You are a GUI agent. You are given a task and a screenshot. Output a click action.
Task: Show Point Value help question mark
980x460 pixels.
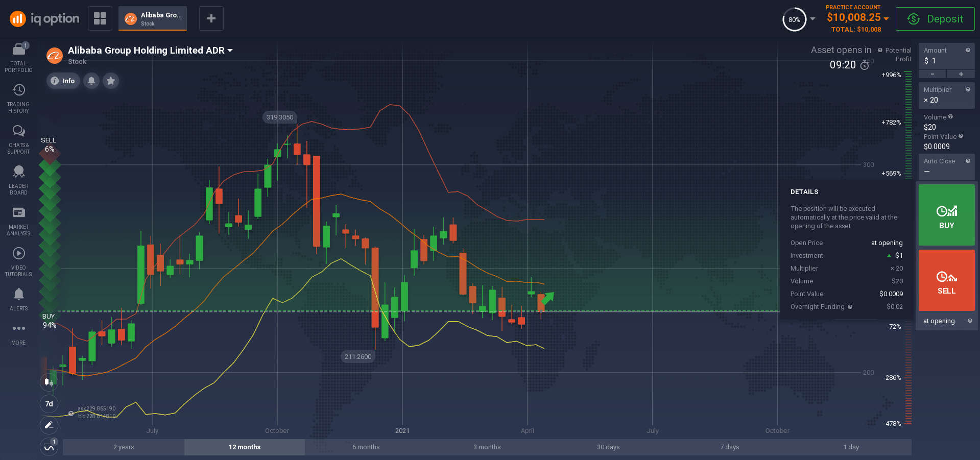click(x=961, y=136)
